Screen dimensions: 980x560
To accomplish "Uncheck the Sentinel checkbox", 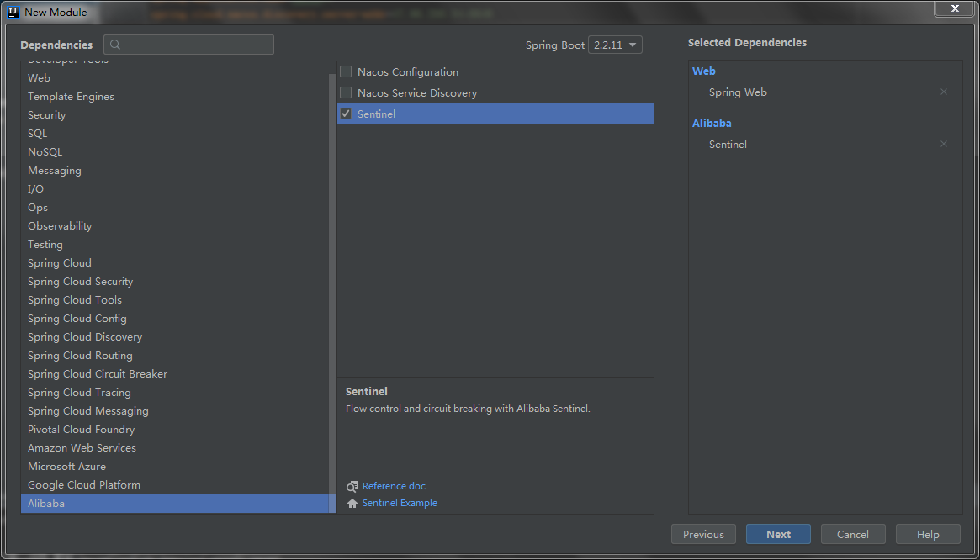I will coord(346,114).
